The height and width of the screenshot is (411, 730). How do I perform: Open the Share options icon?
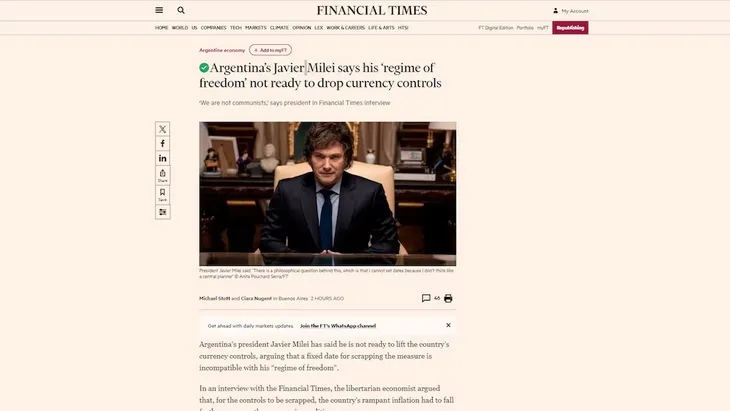click(162, 175)
